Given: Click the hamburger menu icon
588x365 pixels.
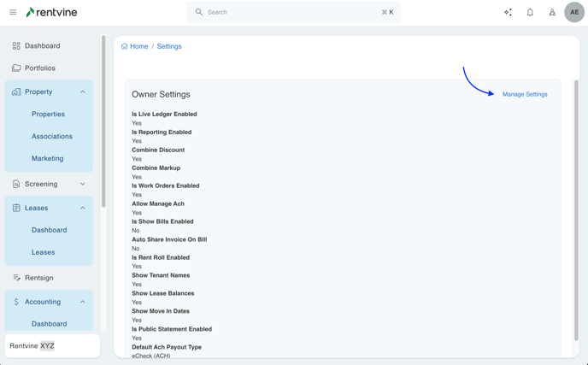Looking at the screenshot, I should (13, 13).
